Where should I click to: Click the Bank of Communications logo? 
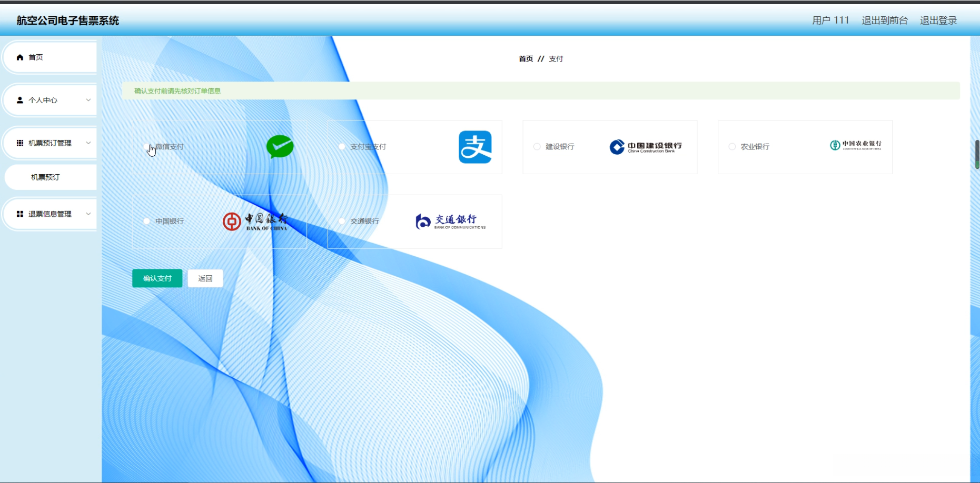451,222
